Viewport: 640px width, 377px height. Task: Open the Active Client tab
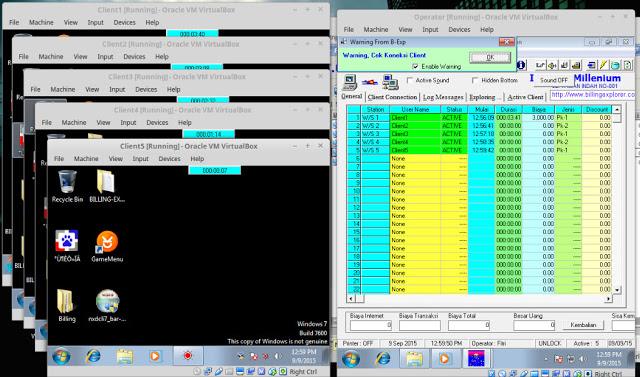pyautogui.click(x=525, y=97)
